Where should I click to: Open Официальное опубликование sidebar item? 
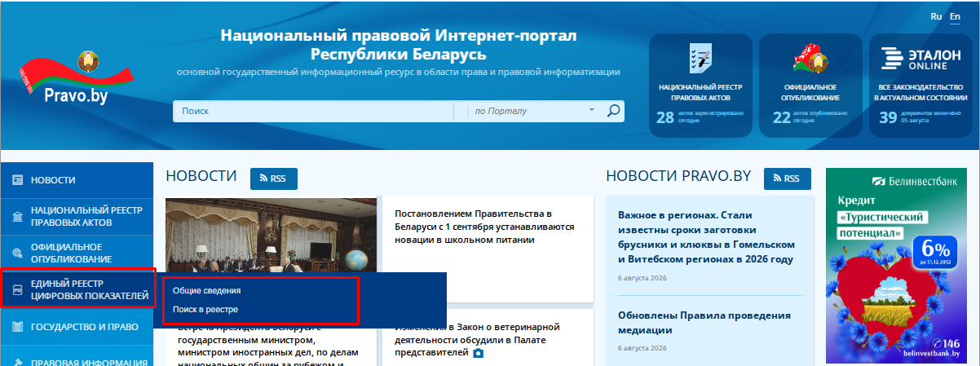[x=77, y=252]
